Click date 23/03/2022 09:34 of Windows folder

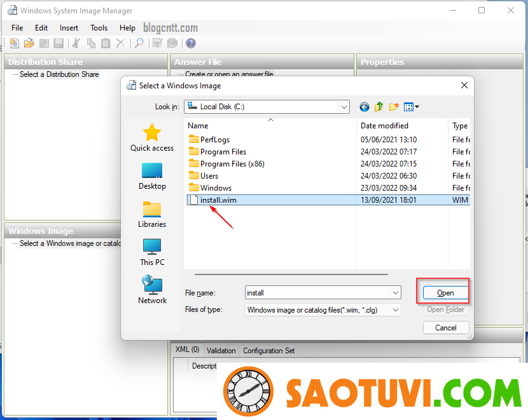click(388, 188)
